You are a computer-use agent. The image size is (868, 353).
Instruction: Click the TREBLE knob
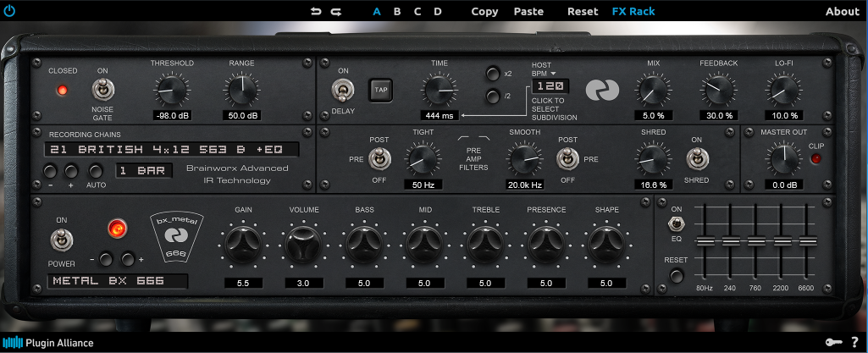[x=485, y=244]
